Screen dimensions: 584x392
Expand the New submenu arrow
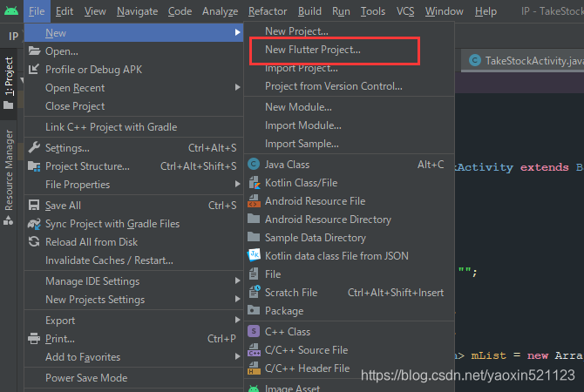click(237, 32)
